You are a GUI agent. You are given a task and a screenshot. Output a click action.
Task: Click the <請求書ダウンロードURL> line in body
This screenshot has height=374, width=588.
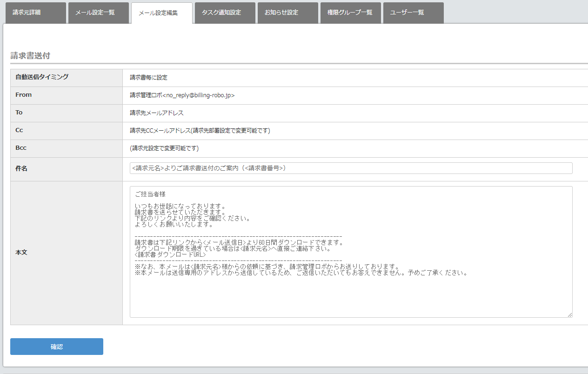[x=170, y=255]
